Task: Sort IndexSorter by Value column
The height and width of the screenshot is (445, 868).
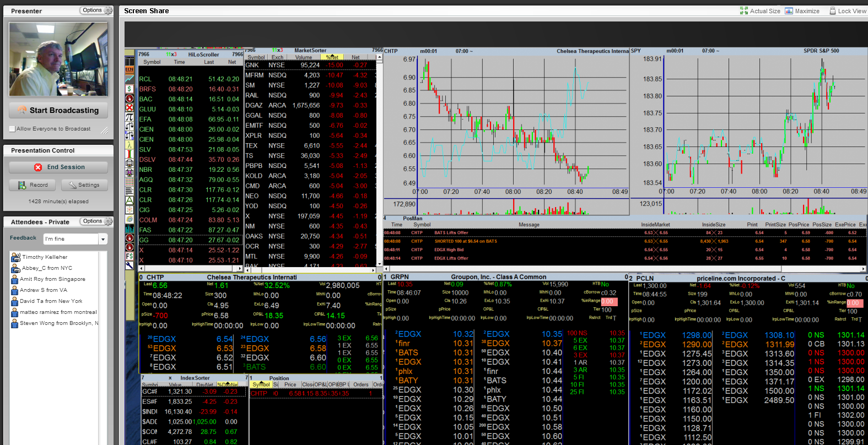Action: 175,384
